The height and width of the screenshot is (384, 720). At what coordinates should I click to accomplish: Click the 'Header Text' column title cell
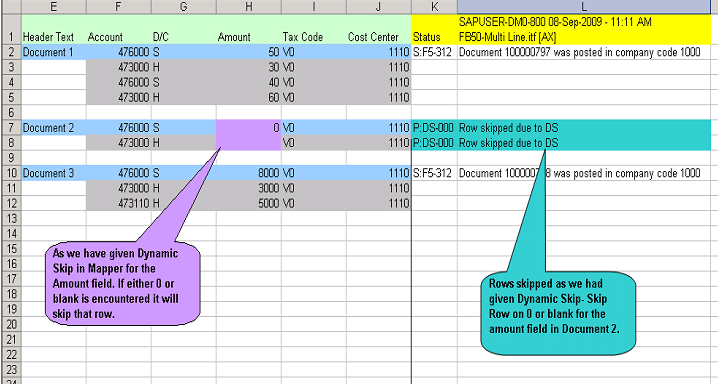click(x=54, y=29)
